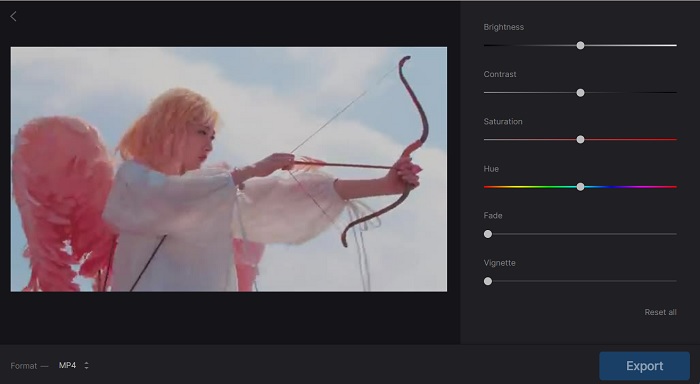Viewport: 700px width, 384px height.
Task: Click the Fade slider handle
Action: pos(488,234)
